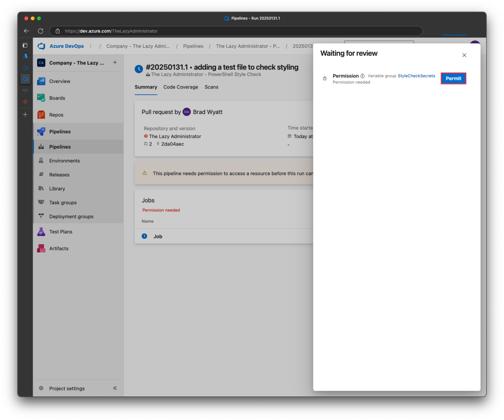Open Repos in the project menu
504x420 pixels.
coord(78,115)
